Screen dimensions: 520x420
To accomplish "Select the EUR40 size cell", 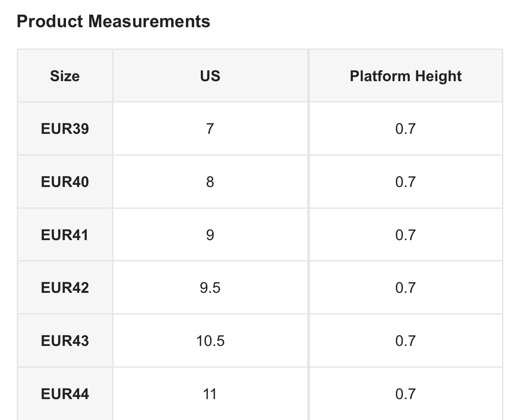I will 65,182.
